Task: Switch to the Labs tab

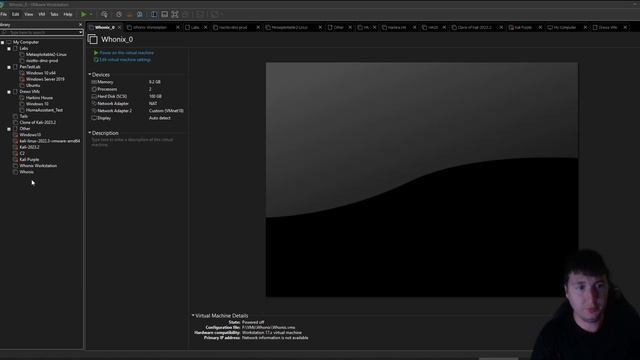Action: tap(195, 27)
